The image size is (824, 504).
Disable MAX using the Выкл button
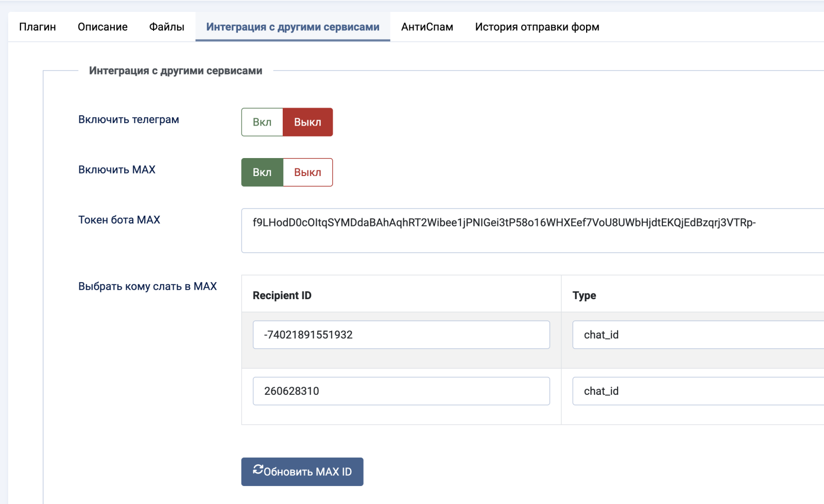[307, 172]
